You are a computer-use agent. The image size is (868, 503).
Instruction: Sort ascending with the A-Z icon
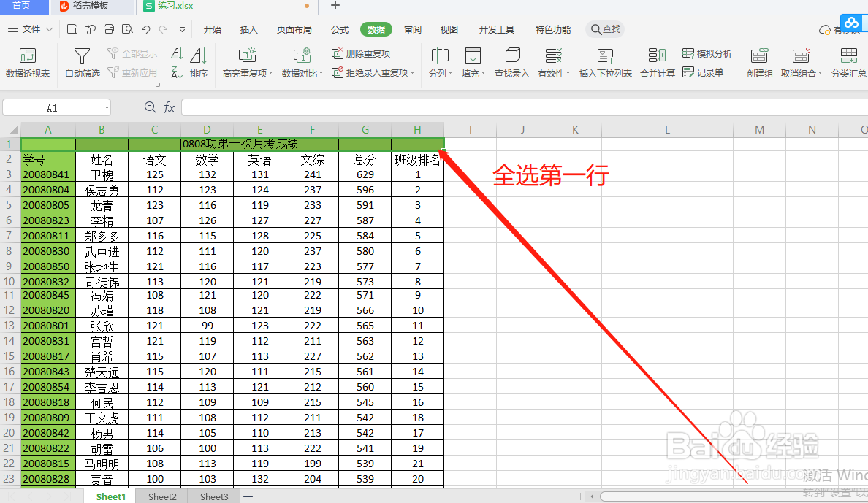177,54
